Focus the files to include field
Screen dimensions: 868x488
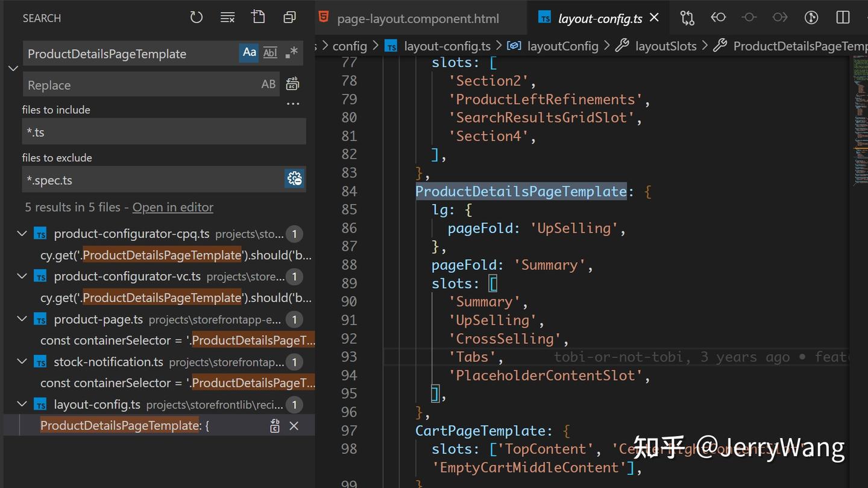(x=164, y=132)
